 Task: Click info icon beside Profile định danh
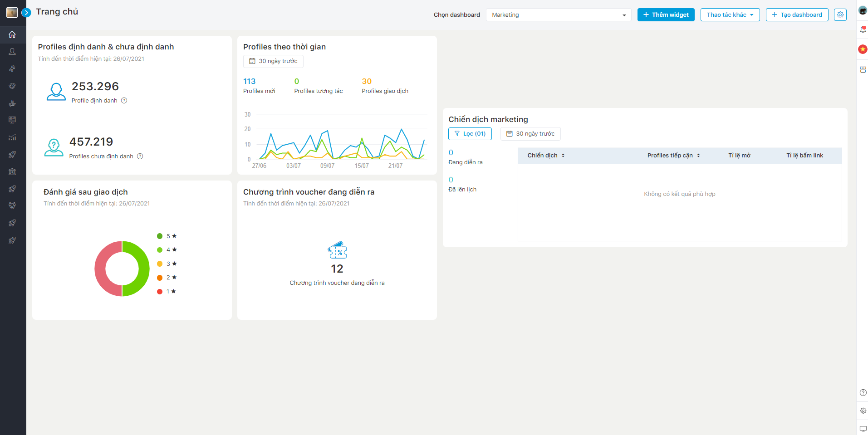[124, 101]
